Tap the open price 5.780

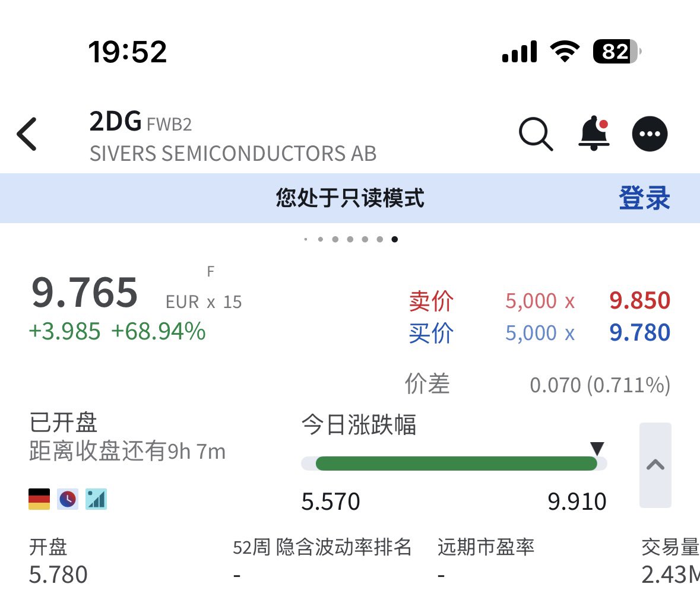58,574
